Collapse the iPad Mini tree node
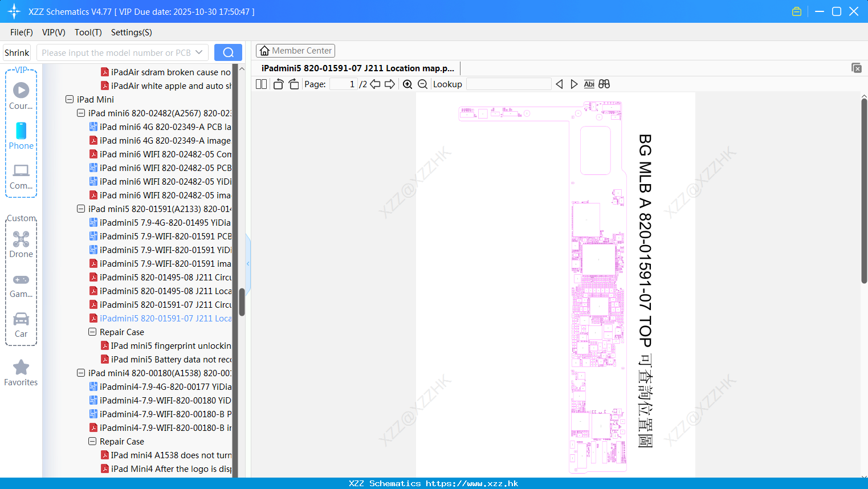This screenshot has width=868, height=489. tap(70, 99)
